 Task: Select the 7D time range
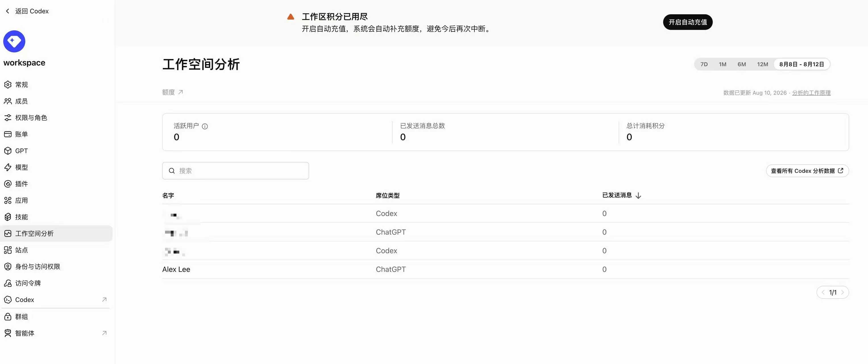click(704, 64)
